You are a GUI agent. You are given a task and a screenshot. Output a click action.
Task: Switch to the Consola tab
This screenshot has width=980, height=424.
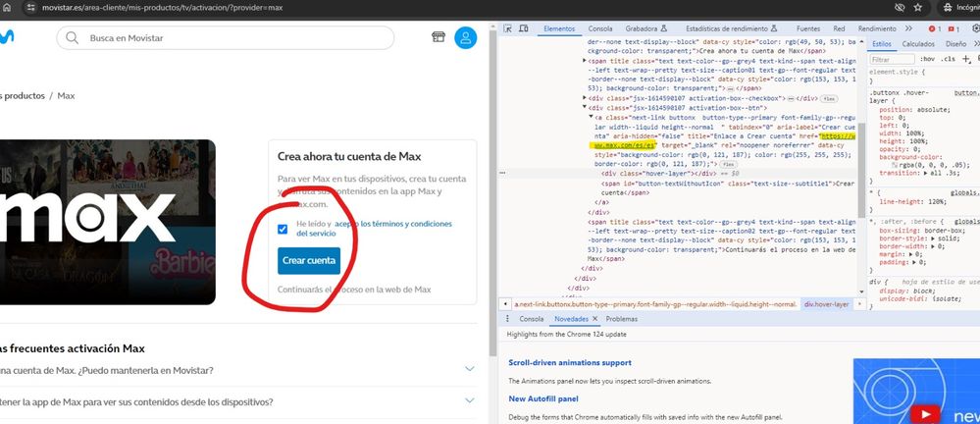[x=600, y=29]
